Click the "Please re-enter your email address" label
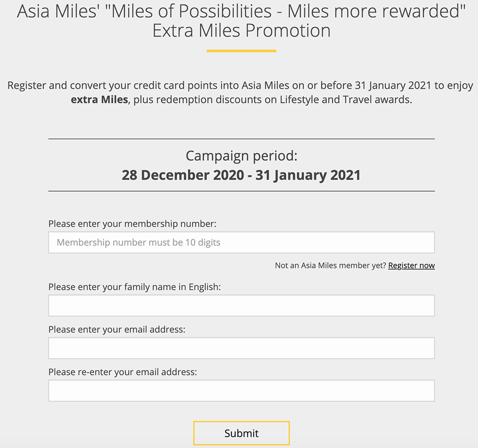Viewport: 478px width, 448px height. [122, 372]
